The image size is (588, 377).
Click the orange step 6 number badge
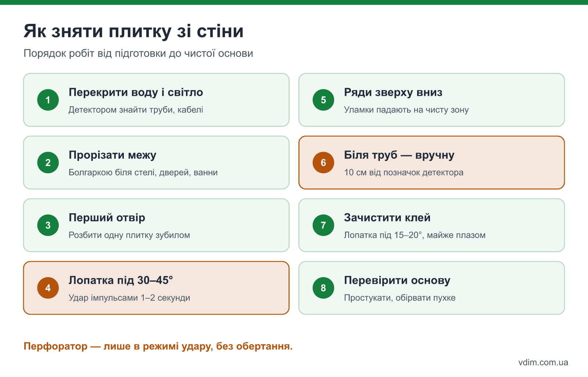[323, 163]
